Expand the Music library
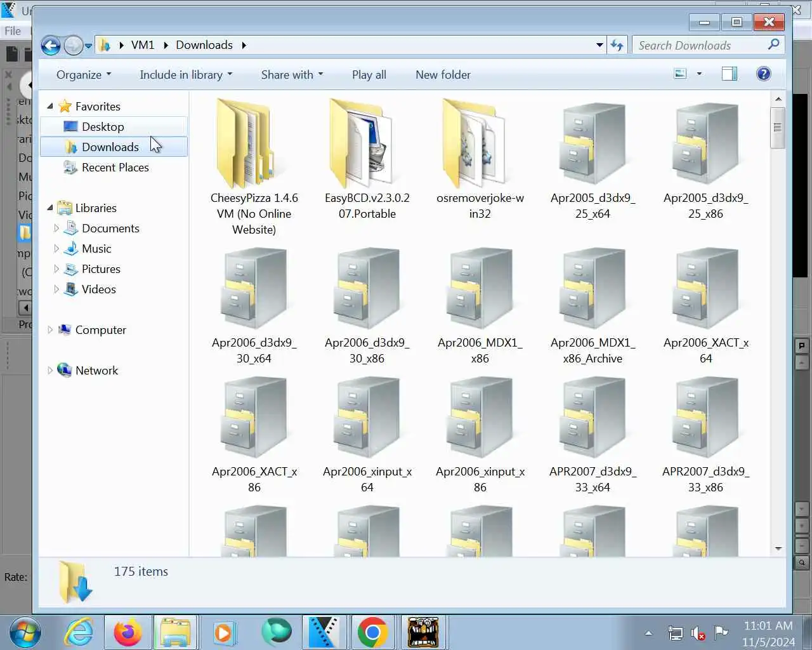The width and height of the screenshot is (812, 650). click(x=56, y=248)
